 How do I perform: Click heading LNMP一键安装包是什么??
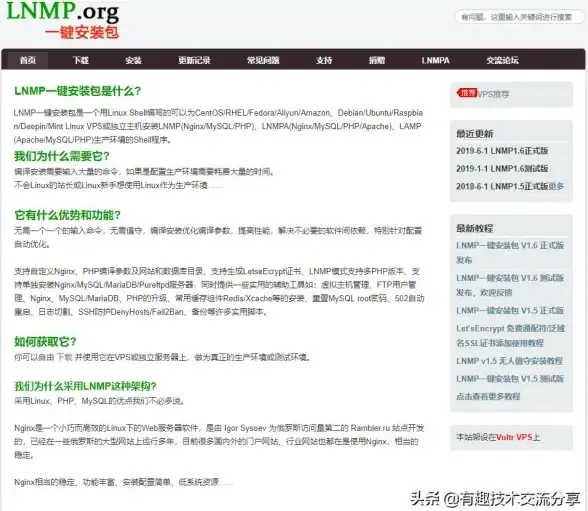pyautogui.click(x=77, y=91)
